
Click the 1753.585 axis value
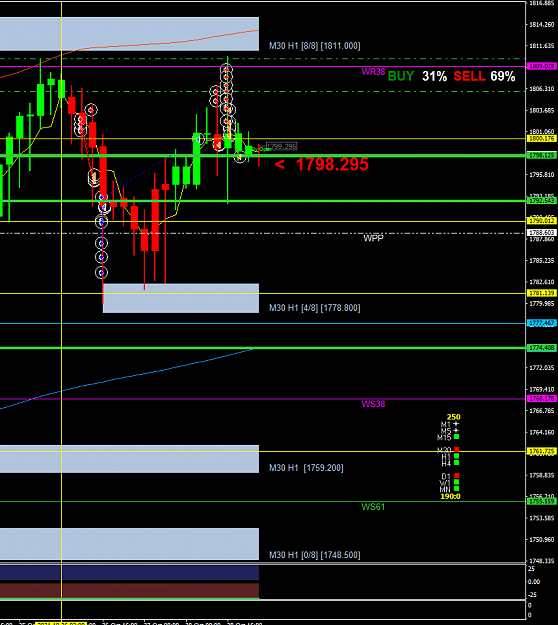click(541, 518)
